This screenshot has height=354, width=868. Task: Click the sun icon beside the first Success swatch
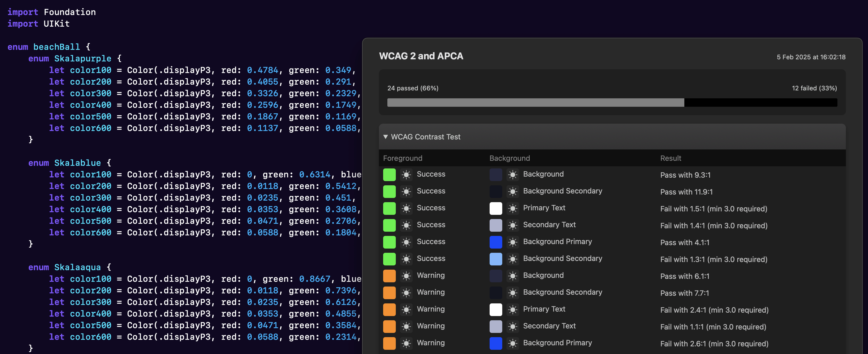[x=406, y=174]
